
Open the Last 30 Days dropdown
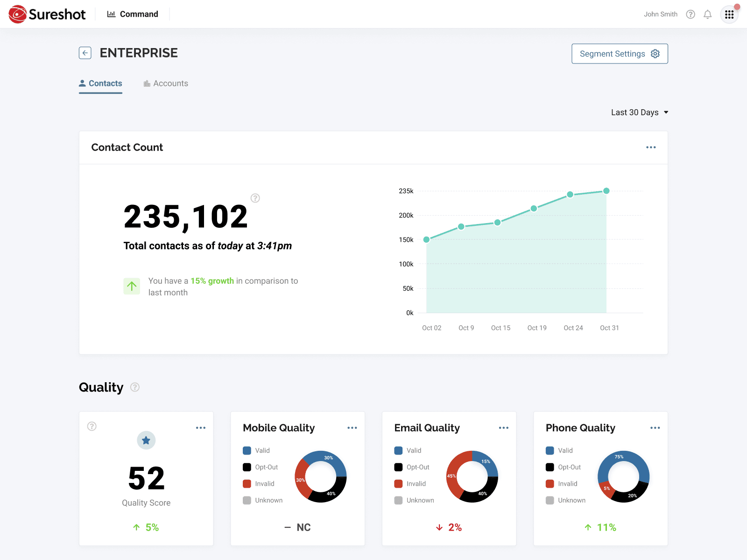[x=639, y=112]
